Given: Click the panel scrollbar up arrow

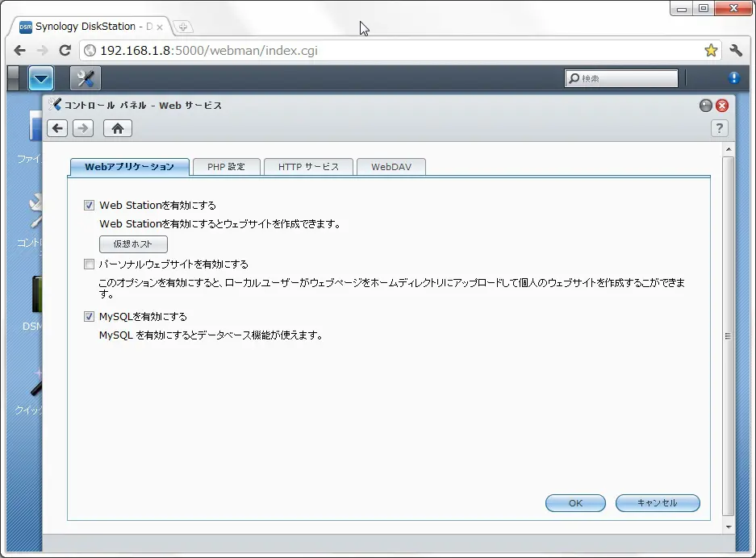Looking at the screenshot, I should click(x=729, y=150).
